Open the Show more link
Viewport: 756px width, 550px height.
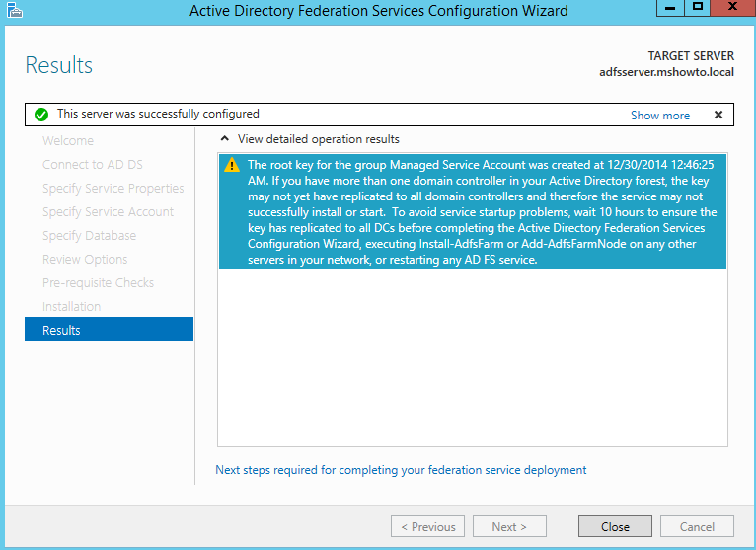coord(660,116)
